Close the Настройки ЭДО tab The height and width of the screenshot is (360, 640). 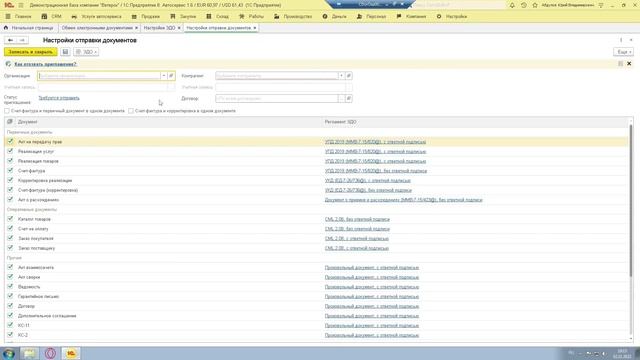179,28
